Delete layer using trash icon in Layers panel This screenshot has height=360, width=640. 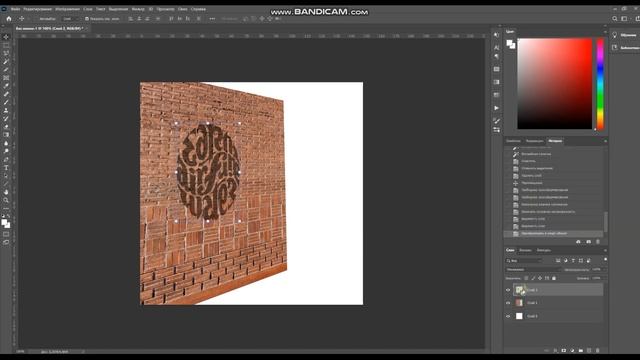(598, 350)
